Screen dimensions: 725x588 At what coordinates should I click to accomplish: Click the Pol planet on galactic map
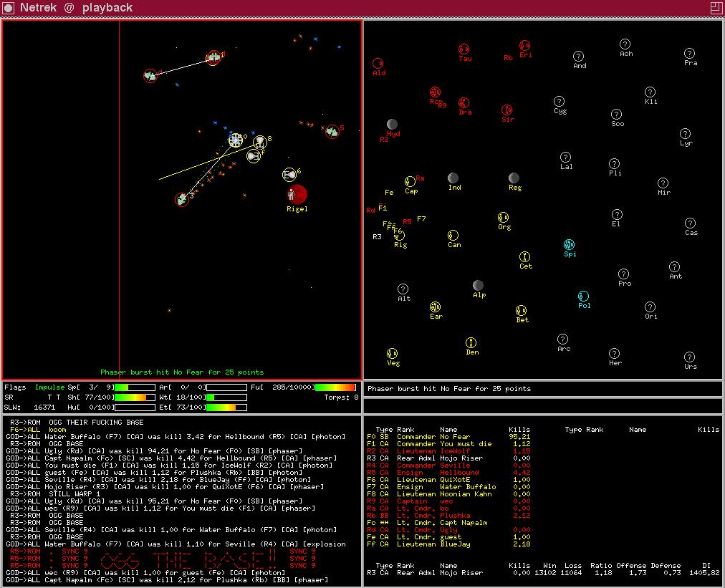click(x=584, y=296)
